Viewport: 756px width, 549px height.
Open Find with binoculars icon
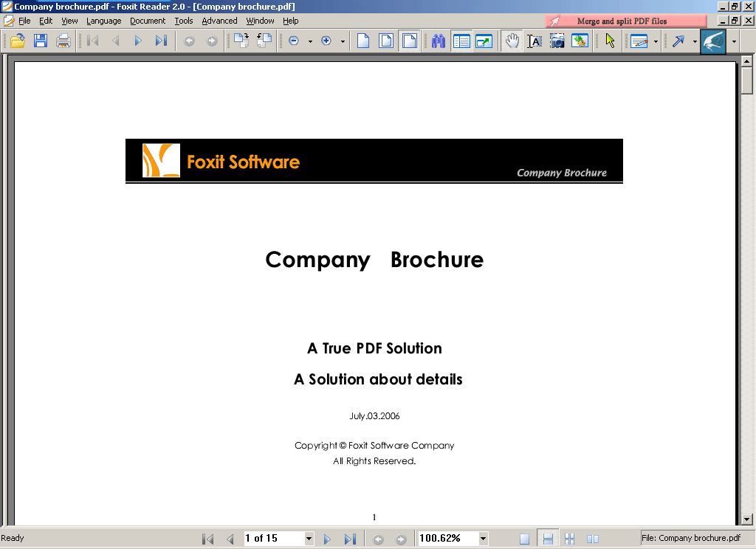point(439,41)
